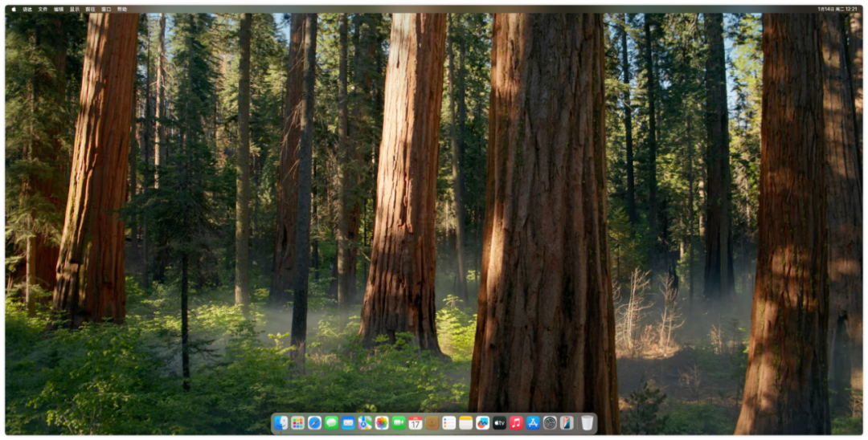Open the Trash in the Dock
Screen dimensions: 868x440
588,422
